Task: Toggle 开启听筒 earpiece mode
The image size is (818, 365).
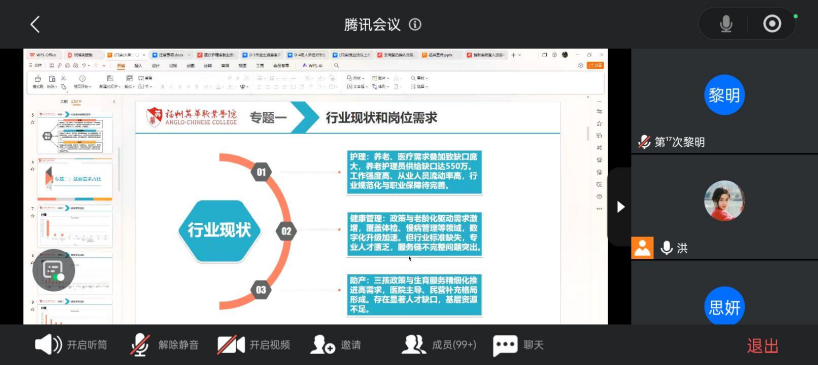Action: coord(71,345)
